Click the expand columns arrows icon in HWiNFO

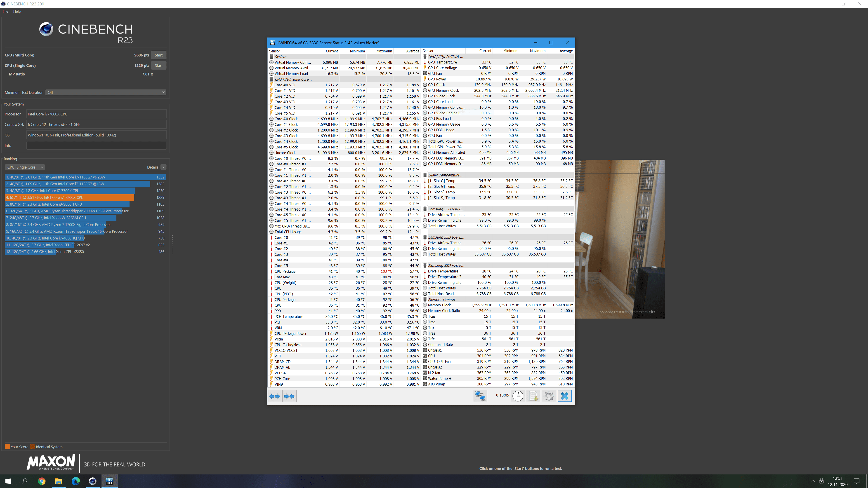click(275, 396)
